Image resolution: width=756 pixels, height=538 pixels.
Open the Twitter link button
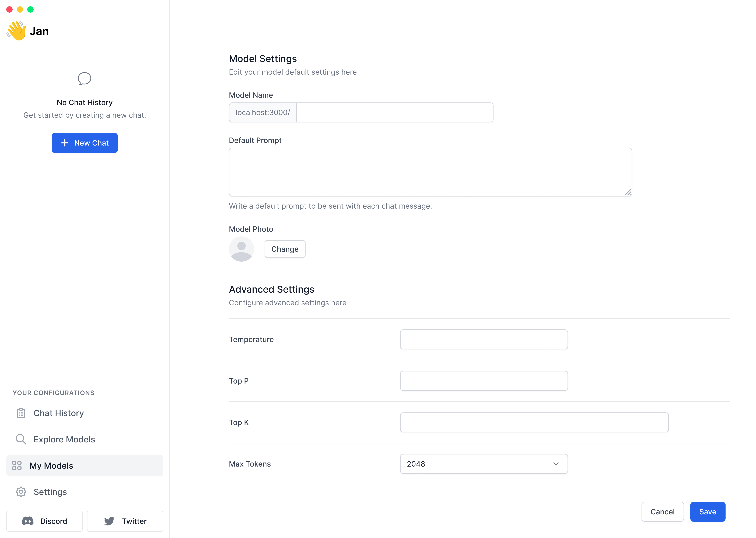[x=125, y=521]
